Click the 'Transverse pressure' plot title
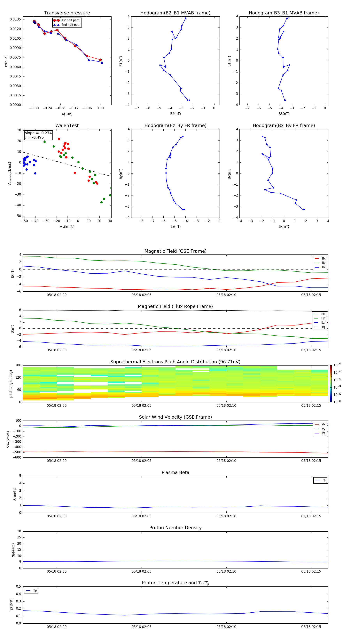This screenshot has height=644, width=351. tap(67, 13)
